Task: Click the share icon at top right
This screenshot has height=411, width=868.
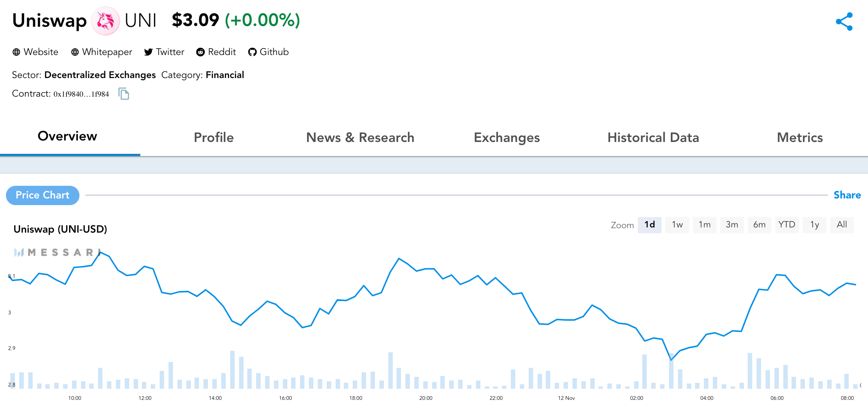Action: click(x=844, y=22)
